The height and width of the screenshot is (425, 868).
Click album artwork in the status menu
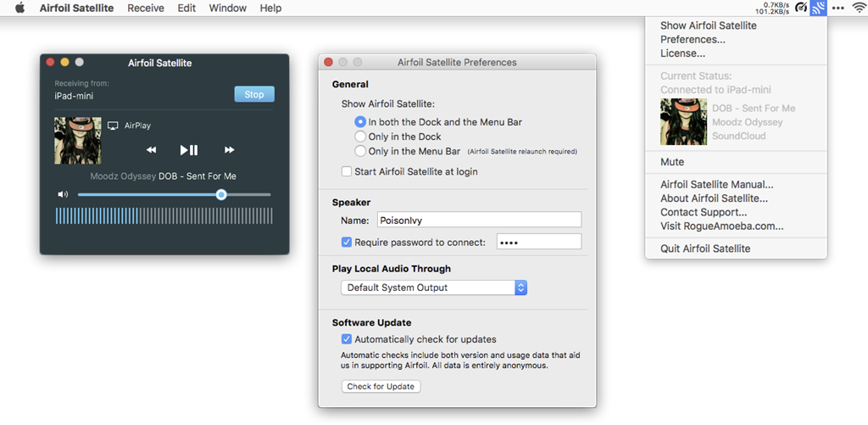click(684, 122)
